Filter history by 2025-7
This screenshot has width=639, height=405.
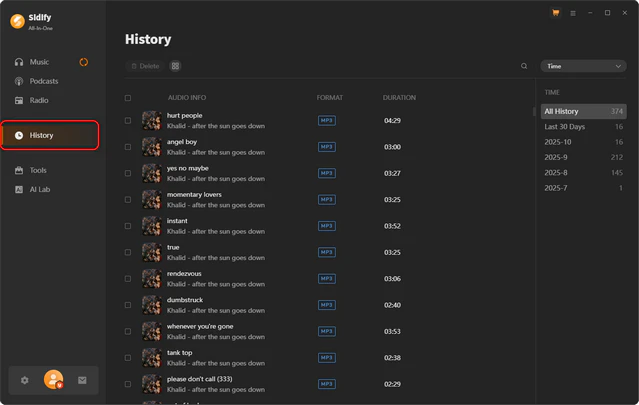[x=584, y=188]
